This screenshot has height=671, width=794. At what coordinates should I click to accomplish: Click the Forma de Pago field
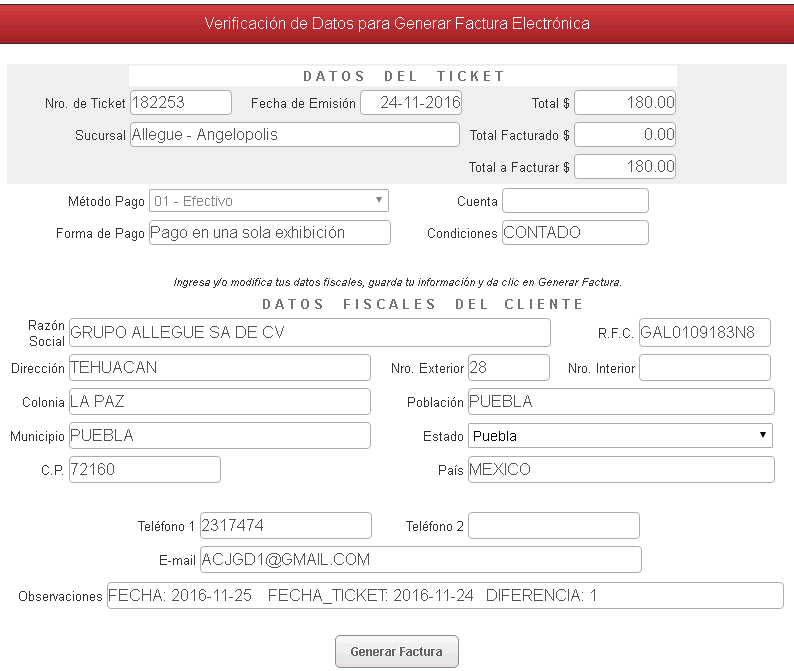click(269, 233)
